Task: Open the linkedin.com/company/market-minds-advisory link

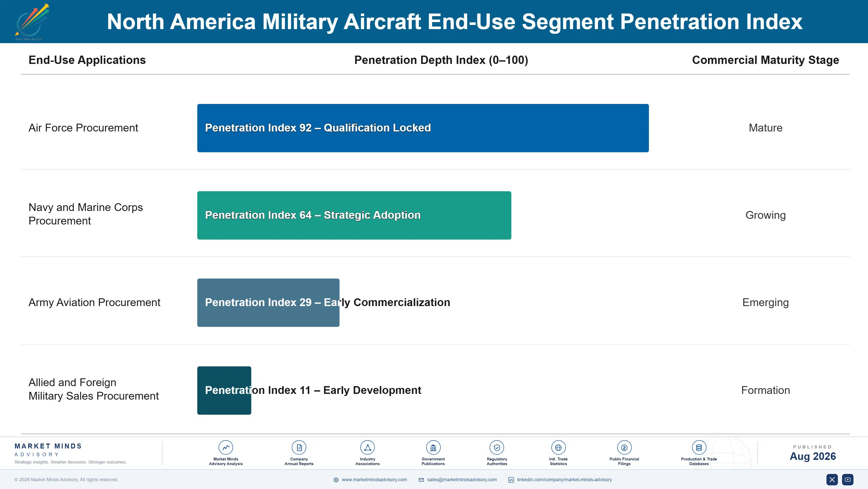Action: 564,480
